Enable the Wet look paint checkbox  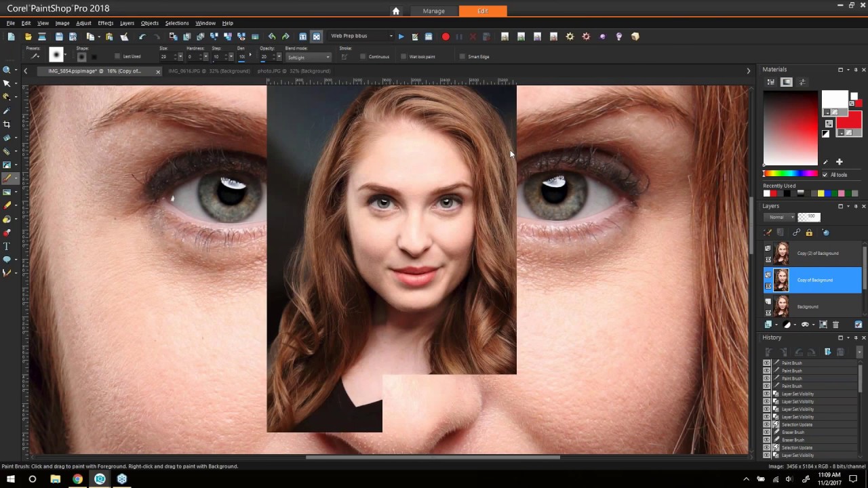[403, 56]
